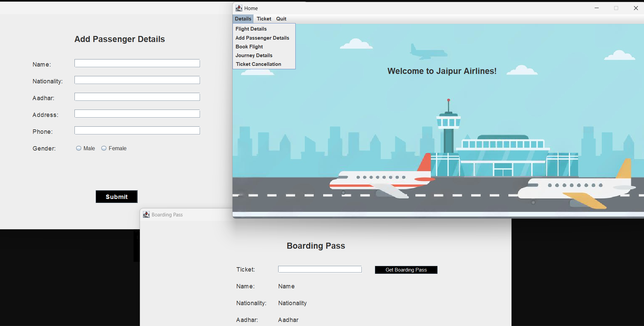Open Book Flight from Details menu

click(249, 47)
